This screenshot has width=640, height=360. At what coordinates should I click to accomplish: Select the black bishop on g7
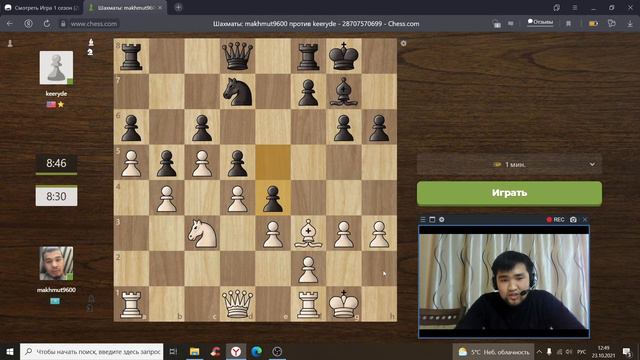[344, 92]
